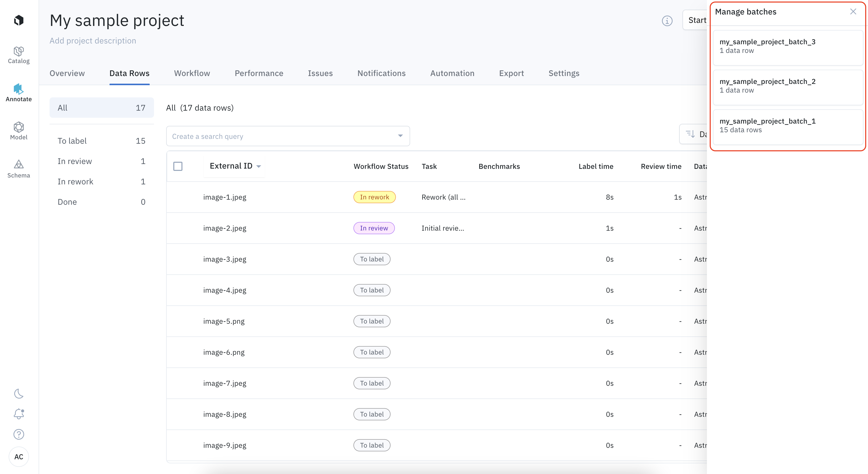Close the Manage batches panel
Image resolution: width=868 pixels, height=474 pixels.
coord(853,11)
